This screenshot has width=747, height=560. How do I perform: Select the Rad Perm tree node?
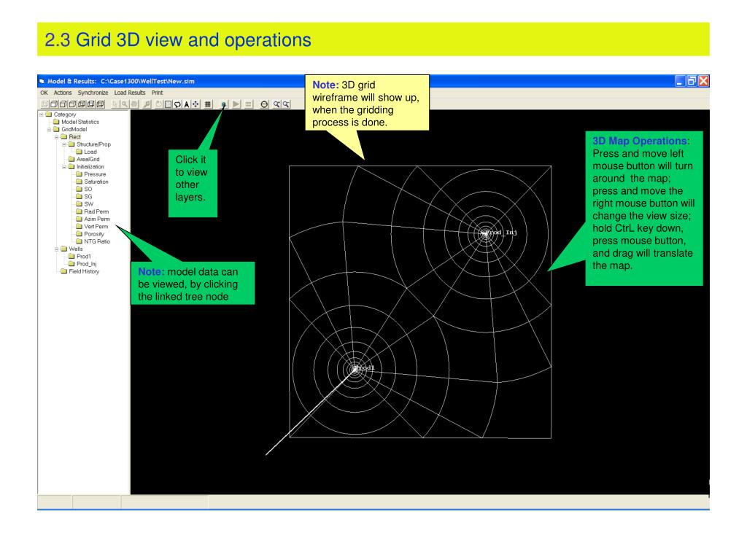pyautogui.click(x=96, y=211)
